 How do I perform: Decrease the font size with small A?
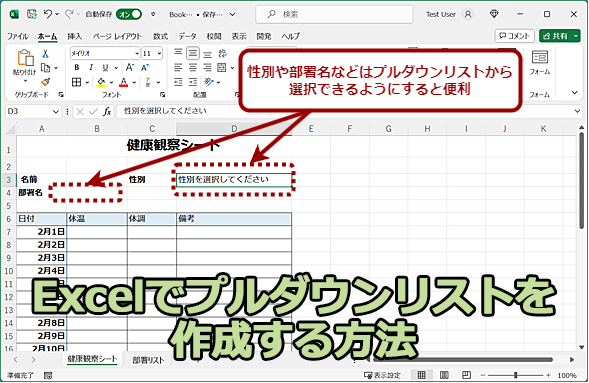145,68
